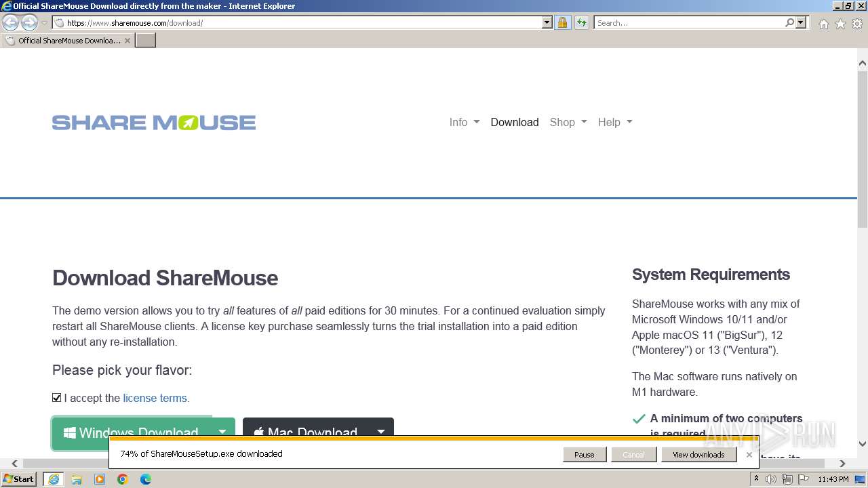
Task: Click View downloads button
Action: coord(698,454)
